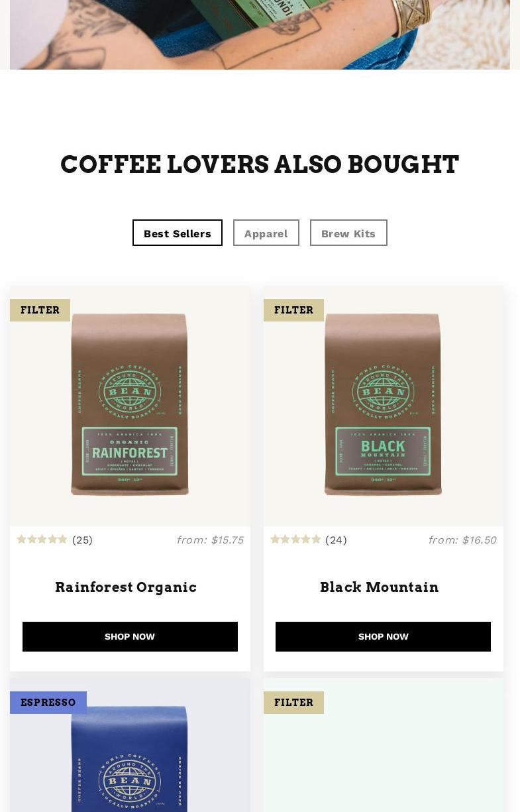Click the star rating on Black Mountain
The height and width of the screenshot is (812, 520).
[x=295, y=540]
